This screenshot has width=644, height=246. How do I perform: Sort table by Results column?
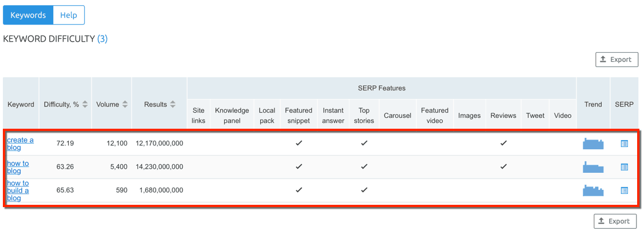click(173, 105)
